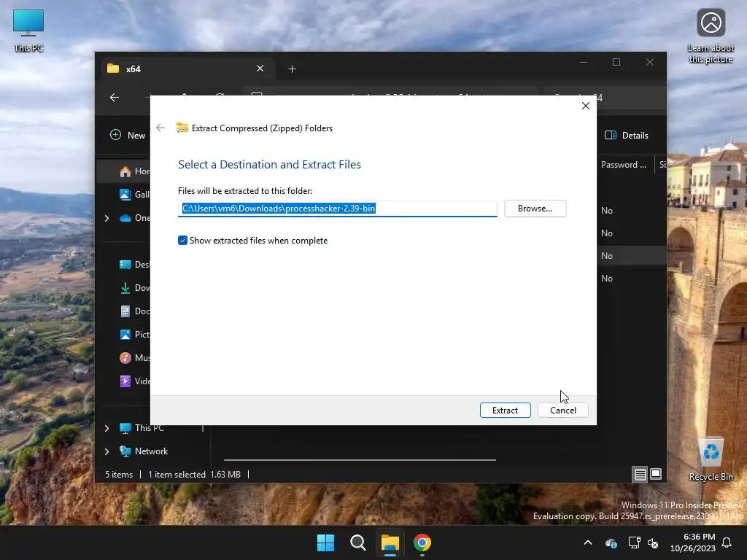Cancel the extraction dialog

coord(562,411)
